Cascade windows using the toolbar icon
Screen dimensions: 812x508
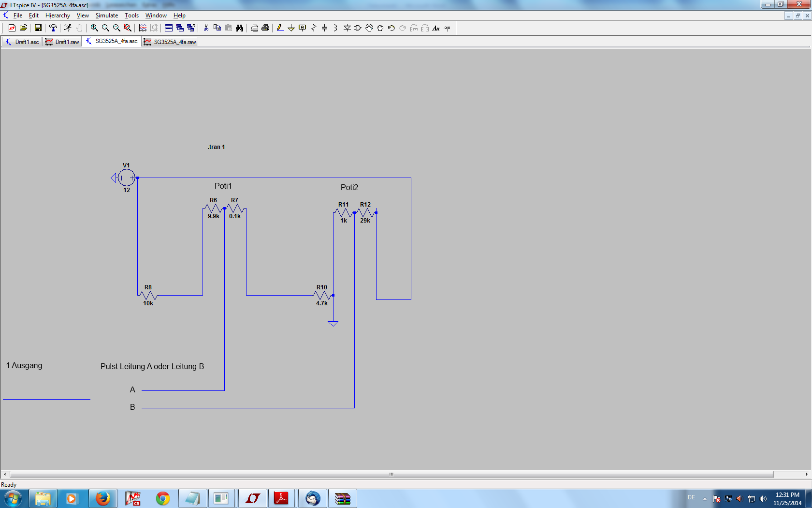(x=180, y=28)
